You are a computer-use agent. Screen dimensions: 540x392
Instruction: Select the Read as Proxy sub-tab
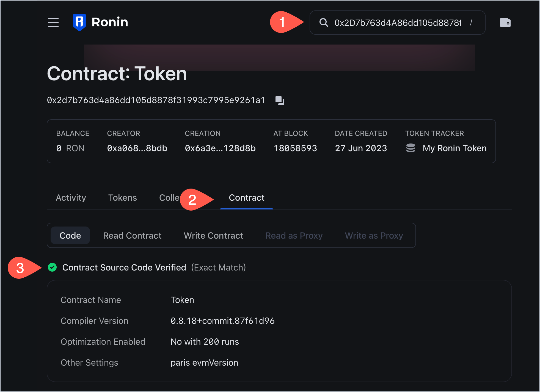[294, 236]
